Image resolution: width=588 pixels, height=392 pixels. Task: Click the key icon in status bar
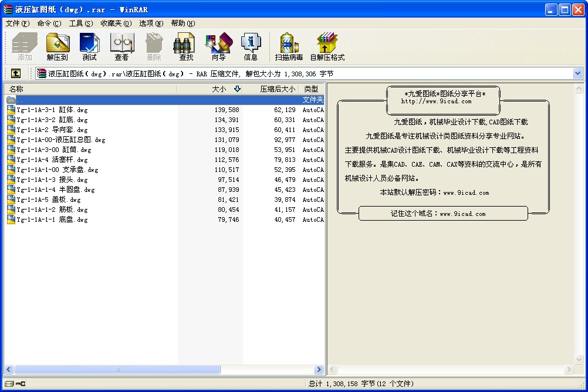point(21,384)
